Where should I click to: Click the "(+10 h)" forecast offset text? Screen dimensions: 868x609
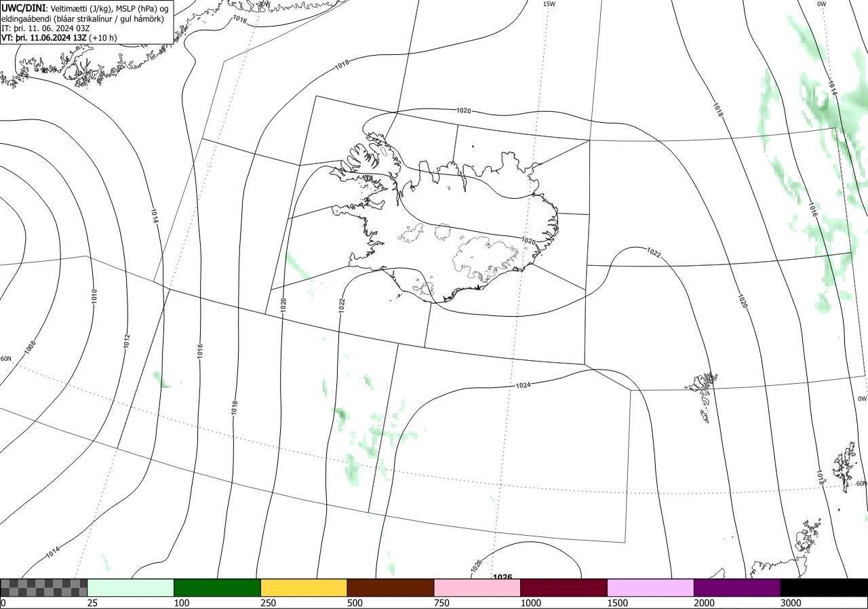[x=102, y=38]
